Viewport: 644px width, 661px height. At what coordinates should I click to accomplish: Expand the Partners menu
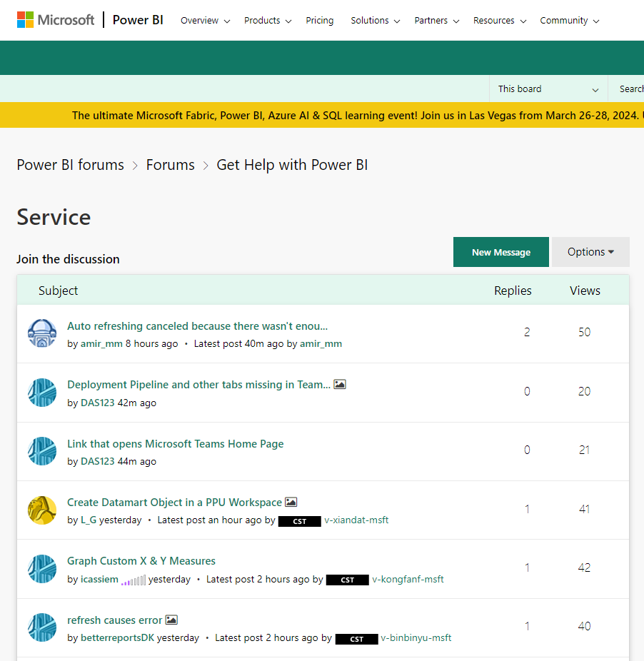436,20
